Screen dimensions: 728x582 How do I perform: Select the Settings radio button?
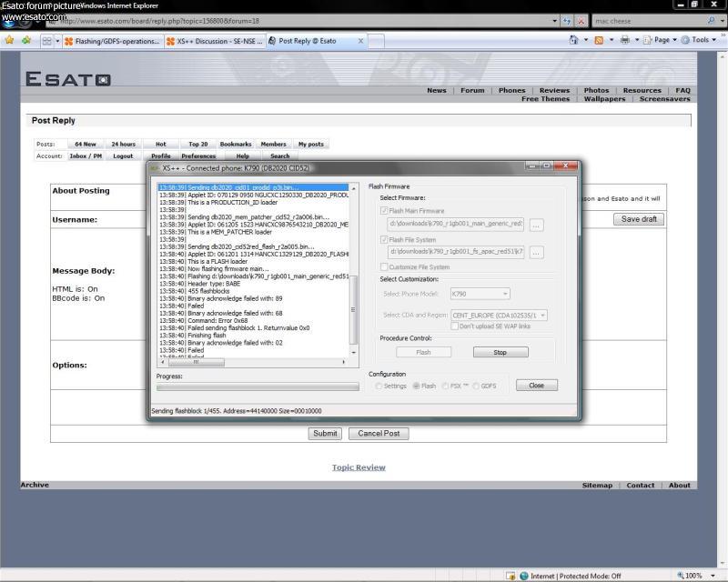pyautogui.click(x=379, y=386)
